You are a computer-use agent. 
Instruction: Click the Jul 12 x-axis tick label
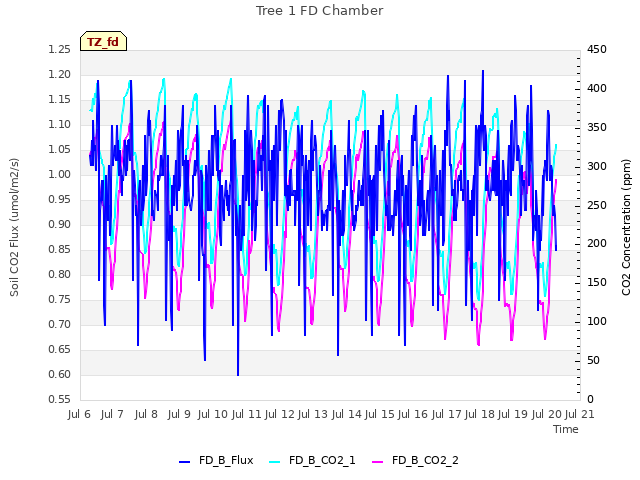280,414
